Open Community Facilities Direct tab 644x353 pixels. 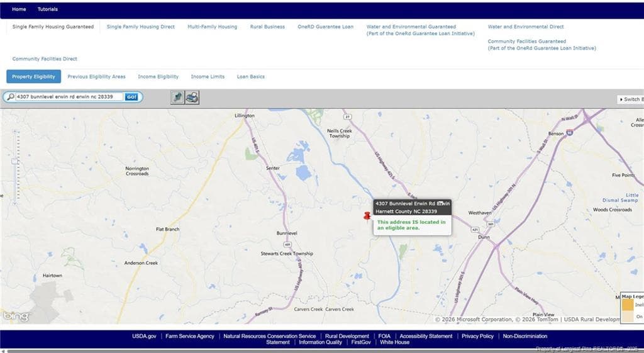coord(45,59)
